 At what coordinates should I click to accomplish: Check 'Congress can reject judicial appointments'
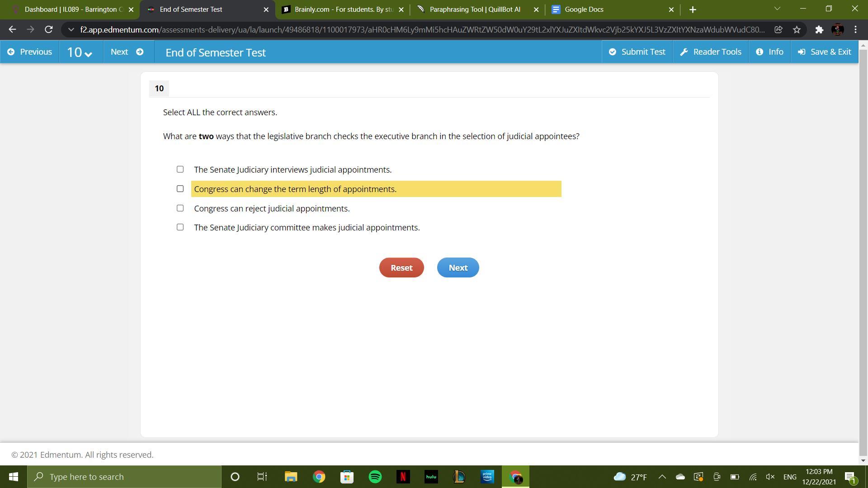[180, 208]
